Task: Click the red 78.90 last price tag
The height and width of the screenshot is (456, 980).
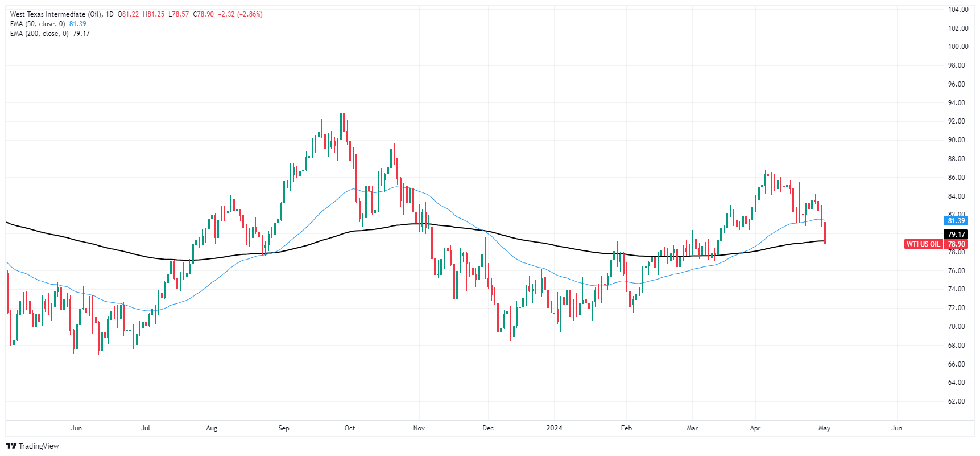Action: (956, 244)
